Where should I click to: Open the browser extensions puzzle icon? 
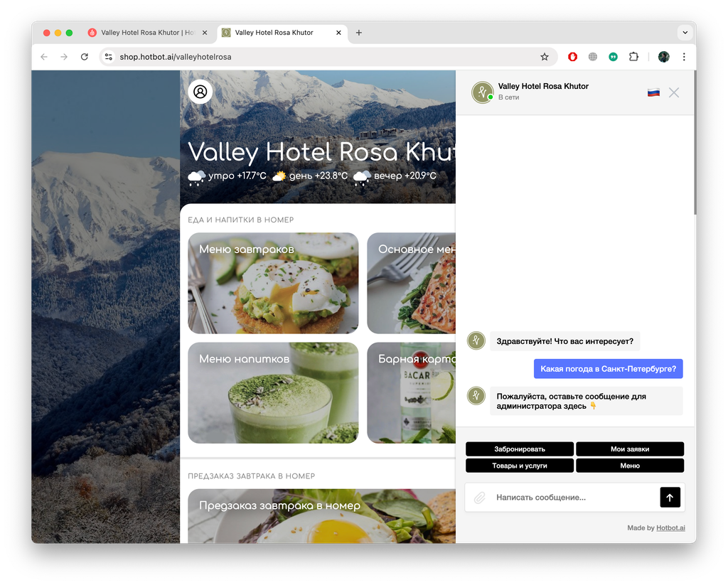pyautogui.click(x=633, y=57)
